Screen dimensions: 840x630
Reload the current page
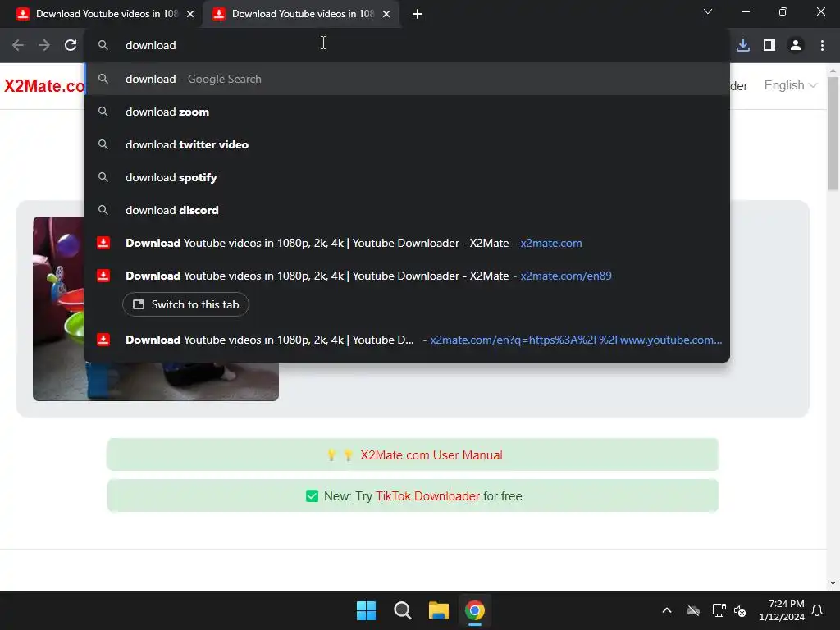coord(71,46)
